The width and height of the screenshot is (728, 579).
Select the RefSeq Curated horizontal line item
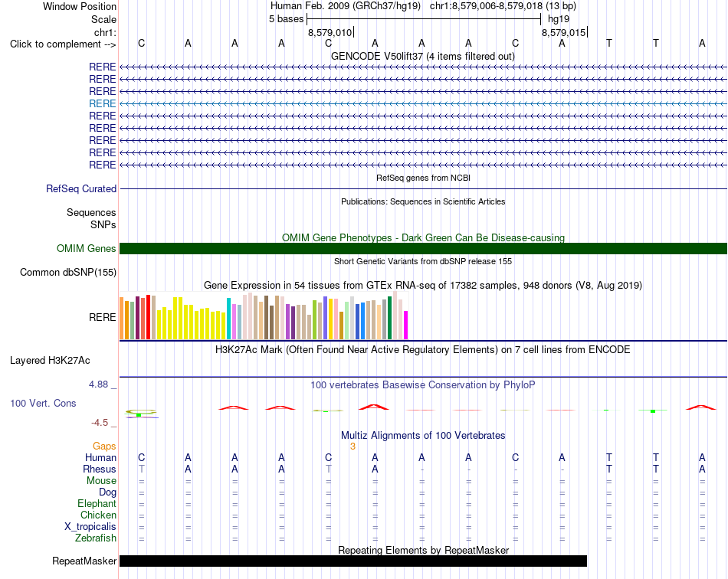click(x=424, y=189)
